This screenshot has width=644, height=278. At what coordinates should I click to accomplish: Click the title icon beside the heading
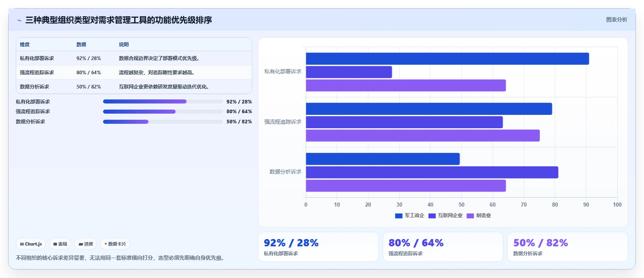[19, 20]
